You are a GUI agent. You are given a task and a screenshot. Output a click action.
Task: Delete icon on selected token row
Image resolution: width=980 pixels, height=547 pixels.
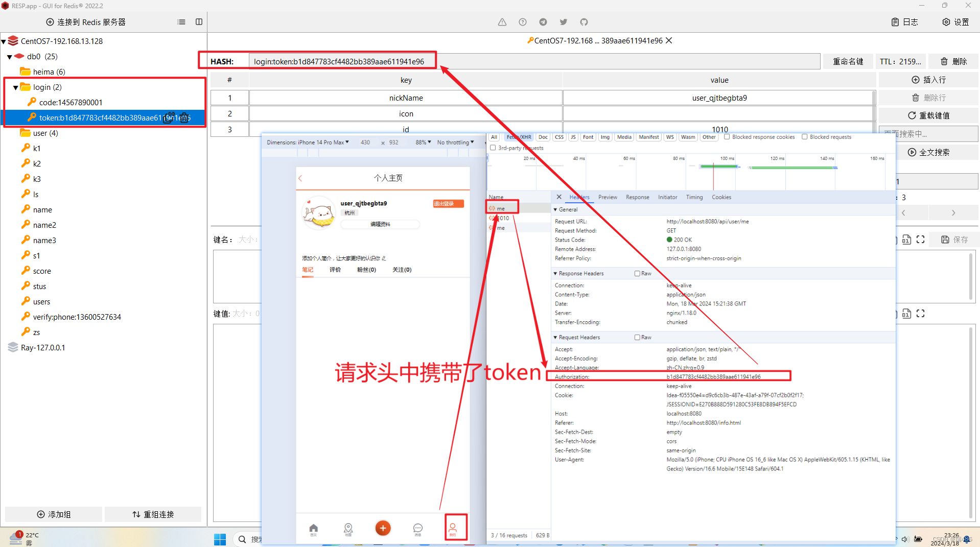184,118
